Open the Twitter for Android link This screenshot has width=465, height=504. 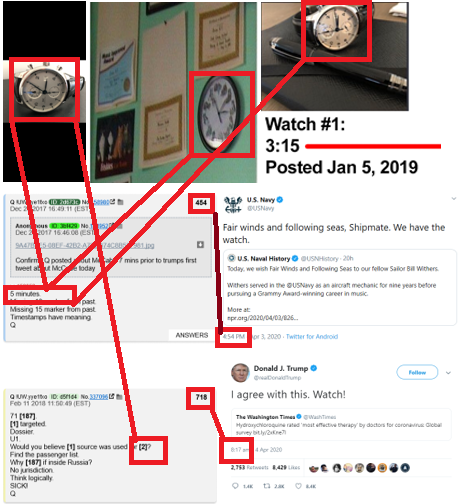coord(312,336)
